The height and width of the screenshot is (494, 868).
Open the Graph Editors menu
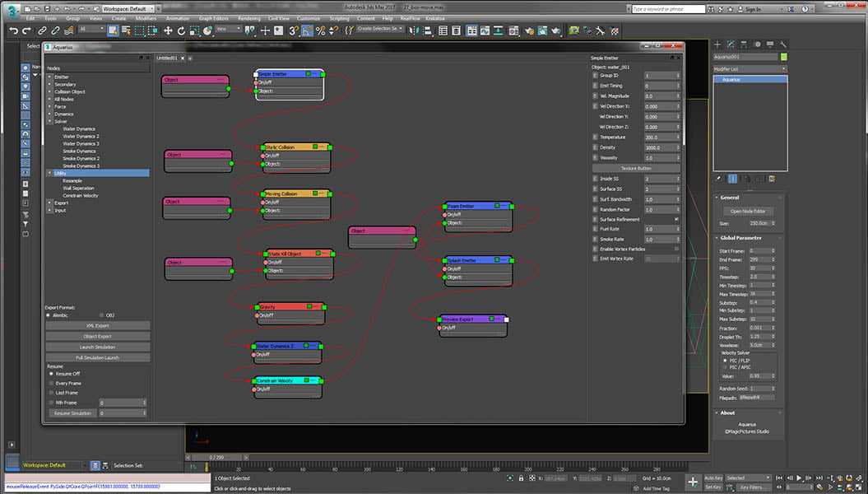tap(213, 18)
